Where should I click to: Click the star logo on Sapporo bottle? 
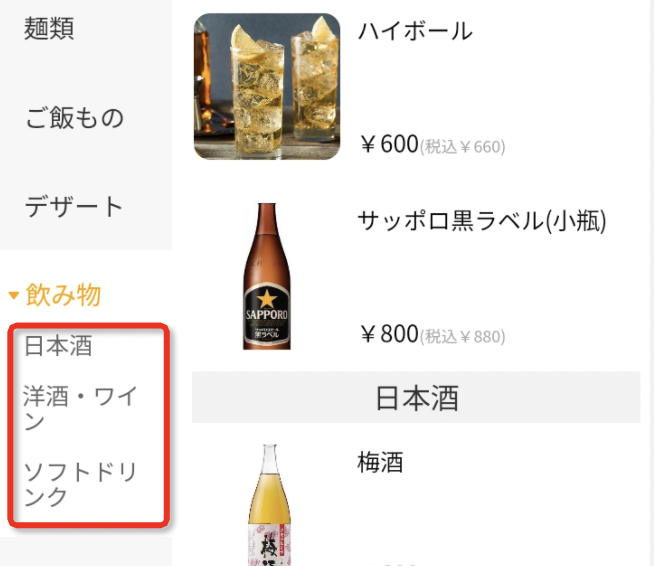pyautogui.click(x=267, y=299)
